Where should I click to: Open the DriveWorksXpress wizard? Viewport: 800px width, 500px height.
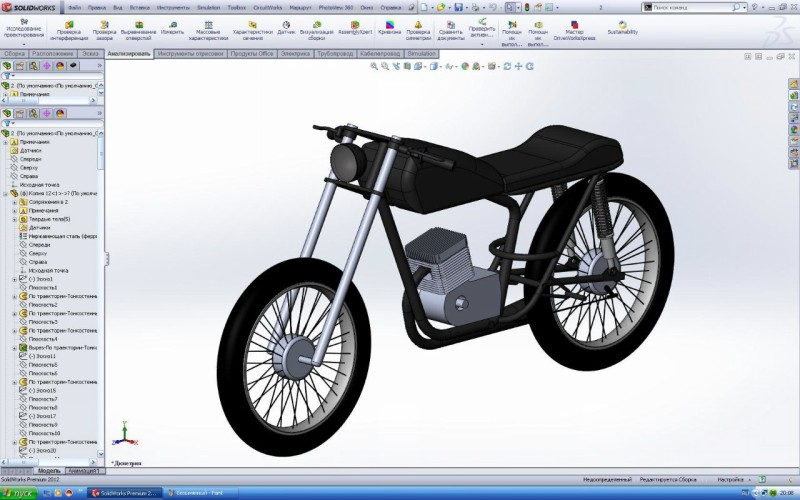(x=574, y=31)
